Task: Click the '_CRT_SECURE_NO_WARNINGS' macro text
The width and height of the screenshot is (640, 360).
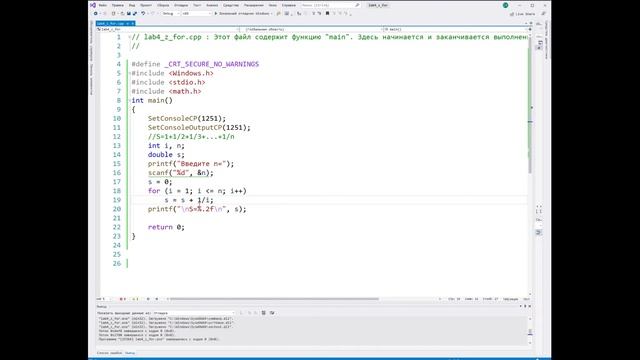Action: click(211, 64)
